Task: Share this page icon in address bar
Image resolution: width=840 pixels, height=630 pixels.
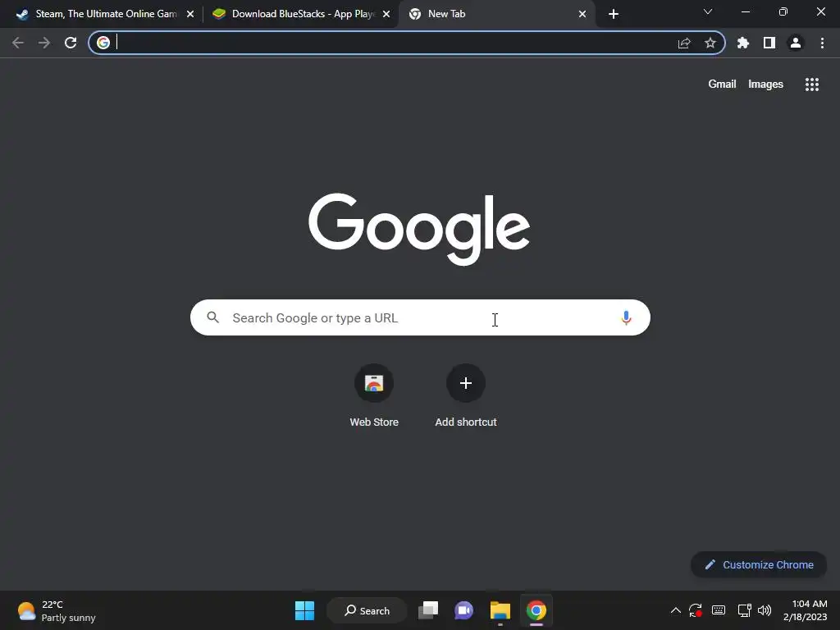Action: [684, 43]
